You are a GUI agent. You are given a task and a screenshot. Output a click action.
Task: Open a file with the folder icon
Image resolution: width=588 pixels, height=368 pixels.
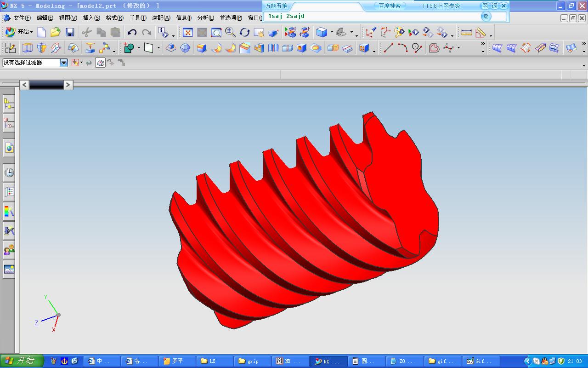(x=56, y=32)
